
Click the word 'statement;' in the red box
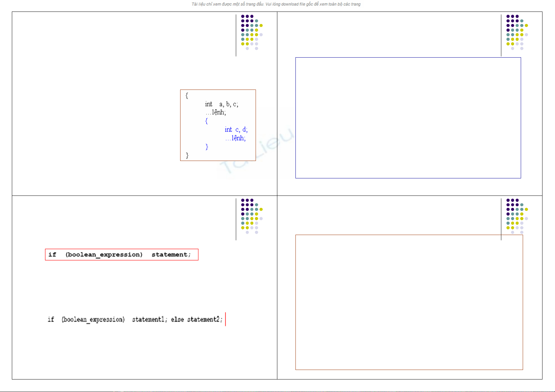click(171, 255)
